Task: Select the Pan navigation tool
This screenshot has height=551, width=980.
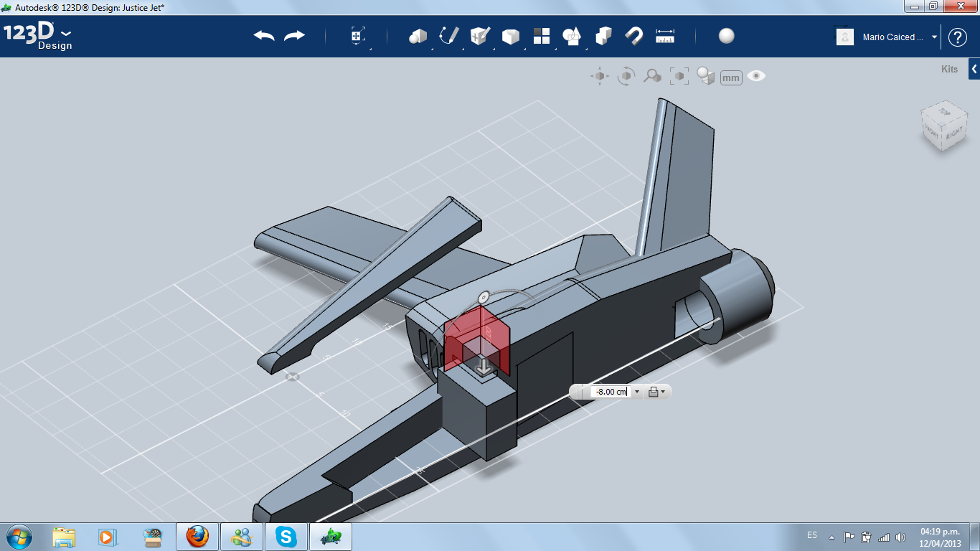Action: pyautogui.click(x=600, y=76)
